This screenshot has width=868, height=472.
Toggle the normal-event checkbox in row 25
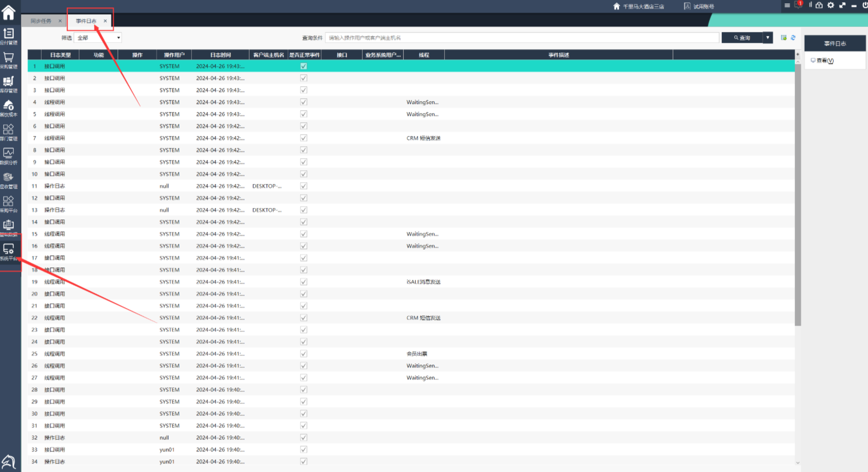pyautogui.click(x=304, y=354)
